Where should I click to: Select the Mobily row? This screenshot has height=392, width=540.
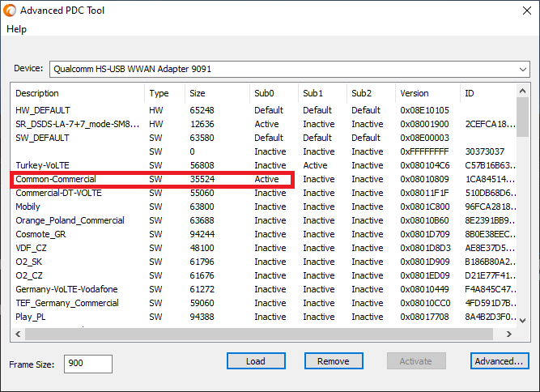263,207
